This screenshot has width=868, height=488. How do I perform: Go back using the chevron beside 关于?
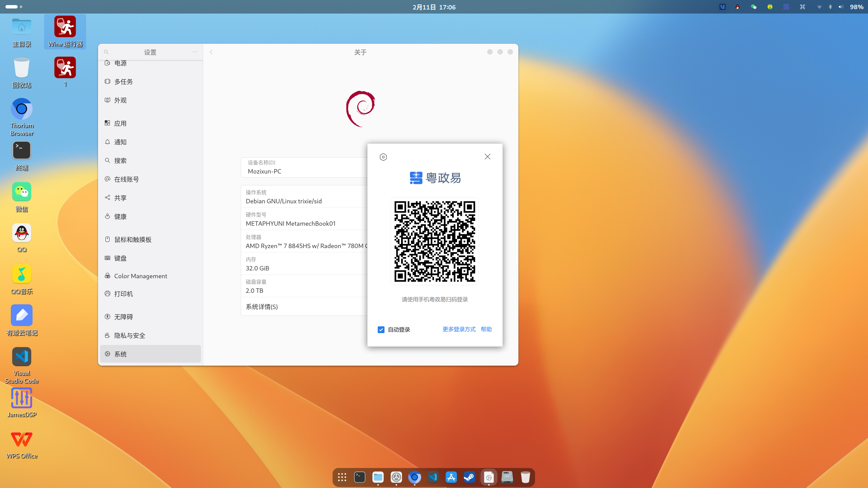click(211, 52)
